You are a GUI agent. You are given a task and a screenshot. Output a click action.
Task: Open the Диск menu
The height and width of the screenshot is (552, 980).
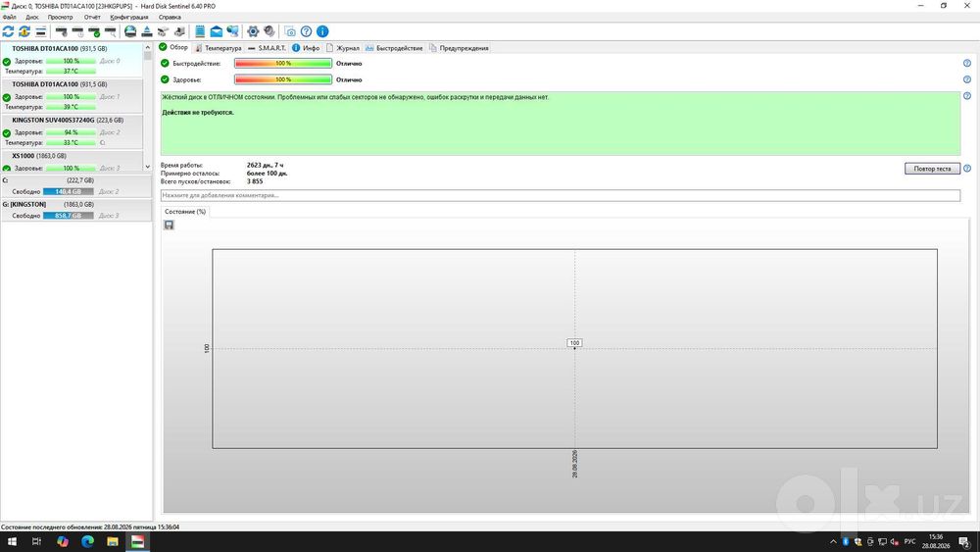[32, 17]
